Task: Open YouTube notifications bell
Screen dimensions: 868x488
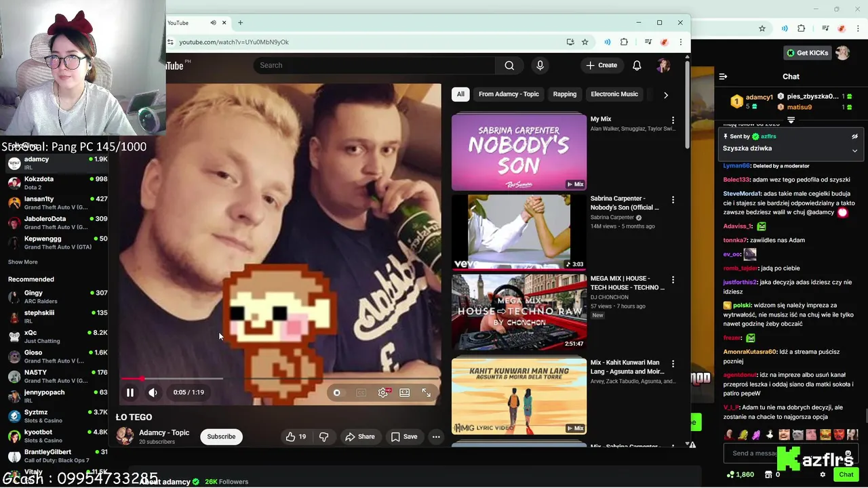Action: [x=637, y=66]
